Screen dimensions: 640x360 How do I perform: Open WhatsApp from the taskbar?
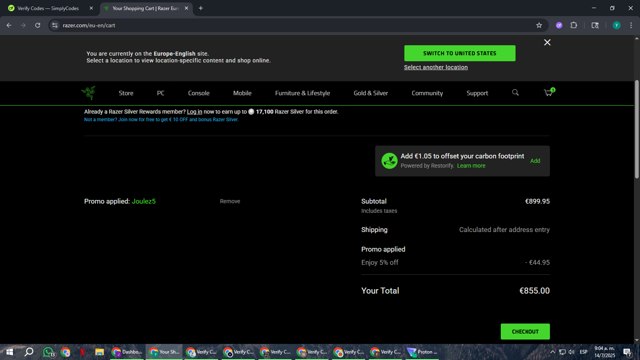(x=49, y=351)
